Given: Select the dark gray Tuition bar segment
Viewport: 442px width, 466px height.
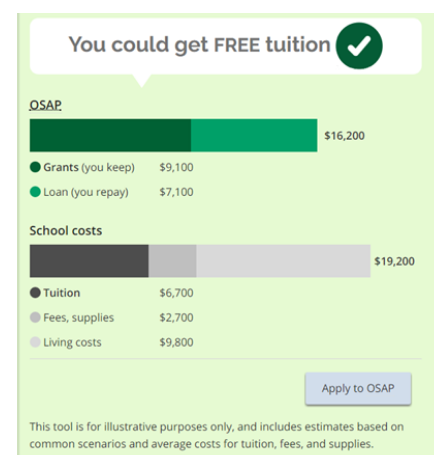Looking at the screenshot, I should pos(89,261).
